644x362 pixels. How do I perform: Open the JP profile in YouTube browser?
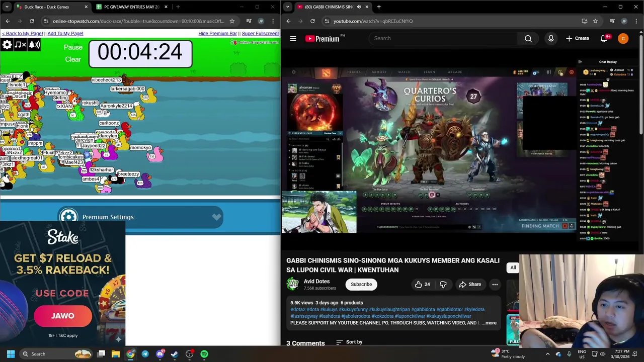tap(624, 21)
